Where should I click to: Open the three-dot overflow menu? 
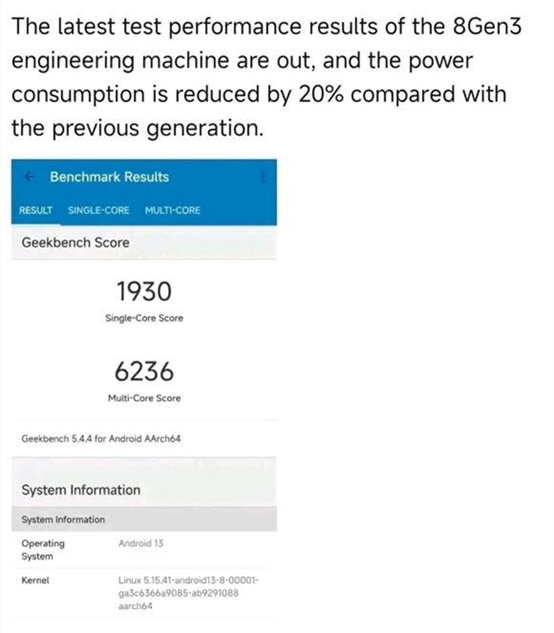point(263,177)
